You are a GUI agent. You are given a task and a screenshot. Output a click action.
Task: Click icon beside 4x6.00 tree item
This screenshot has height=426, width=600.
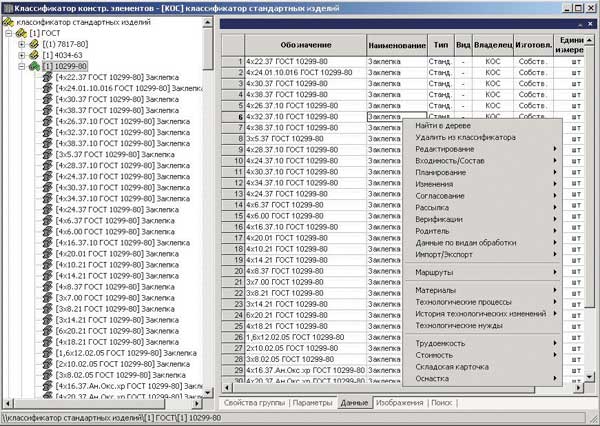[47, 232]
